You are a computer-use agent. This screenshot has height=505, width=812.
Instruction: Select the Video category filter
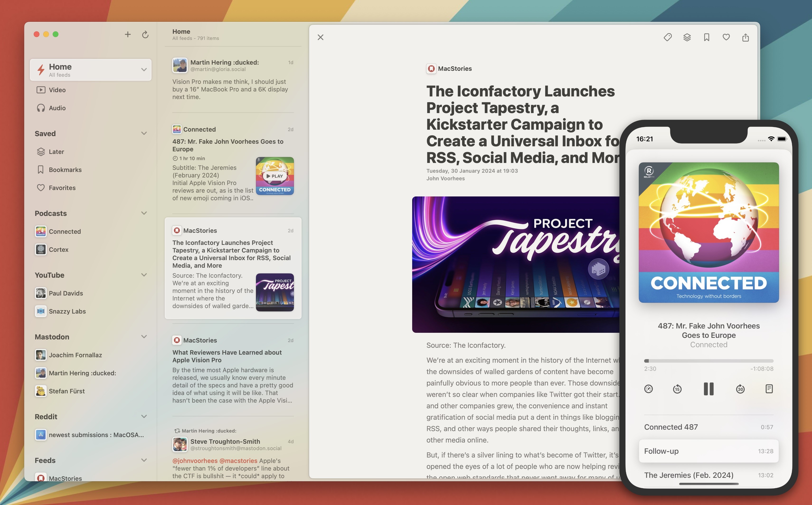click(x=57, y=90)
